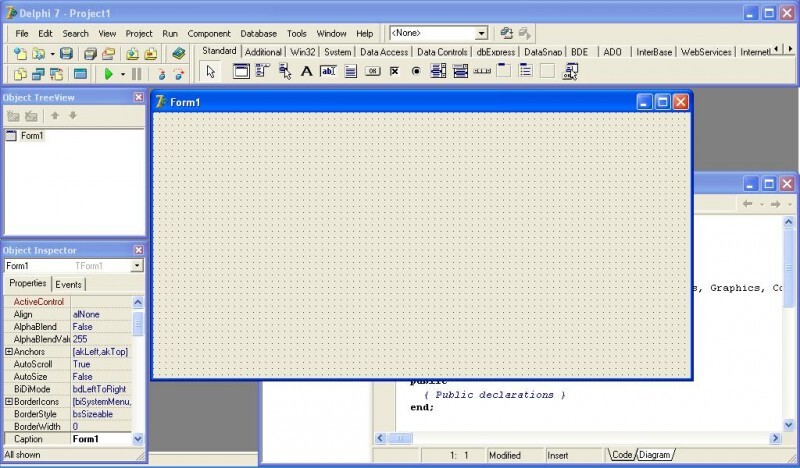Switch to the Data Controls palette tab
800x468 pixels.
pos(442,52)
